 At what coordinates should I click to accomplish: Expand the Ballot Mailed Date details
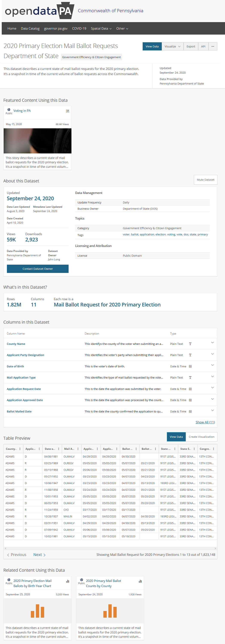coord(213,411)
